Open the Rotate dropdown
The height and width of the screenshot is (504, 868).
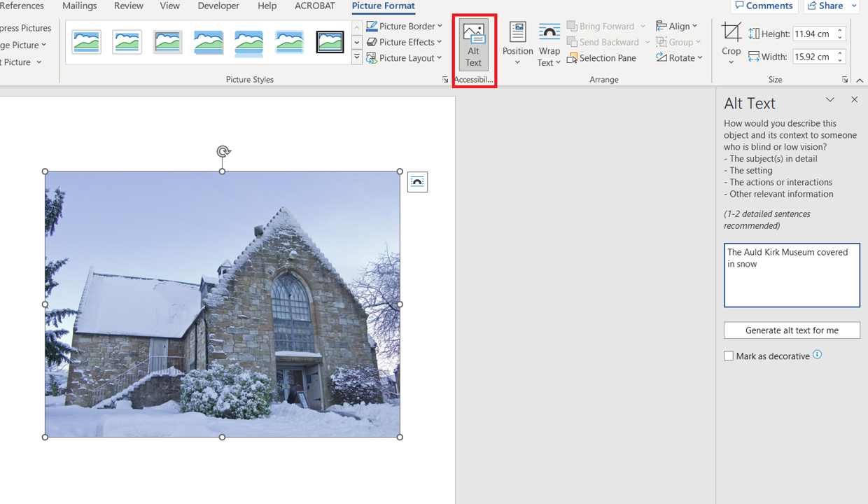(680, 58)
